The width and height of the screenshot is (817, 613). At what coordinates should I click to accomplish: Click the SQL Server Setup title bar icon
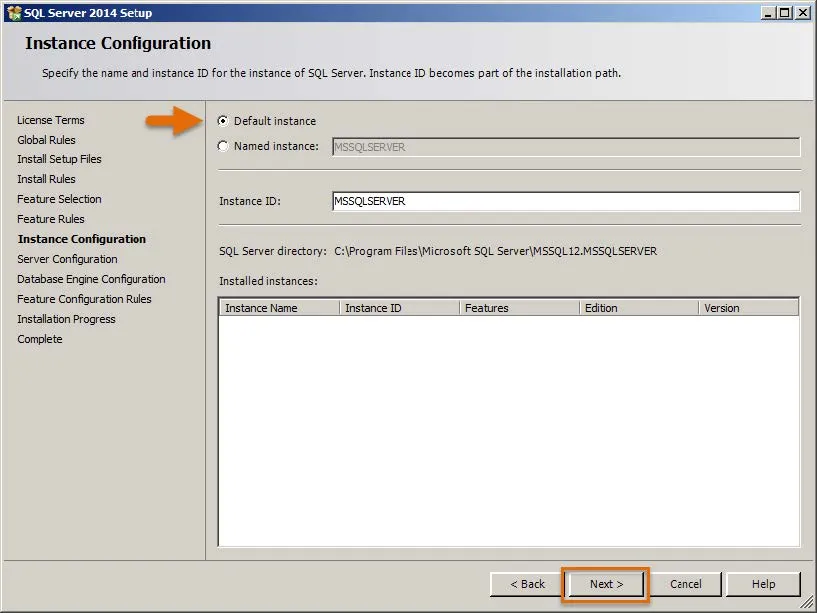tap(14, 13)
